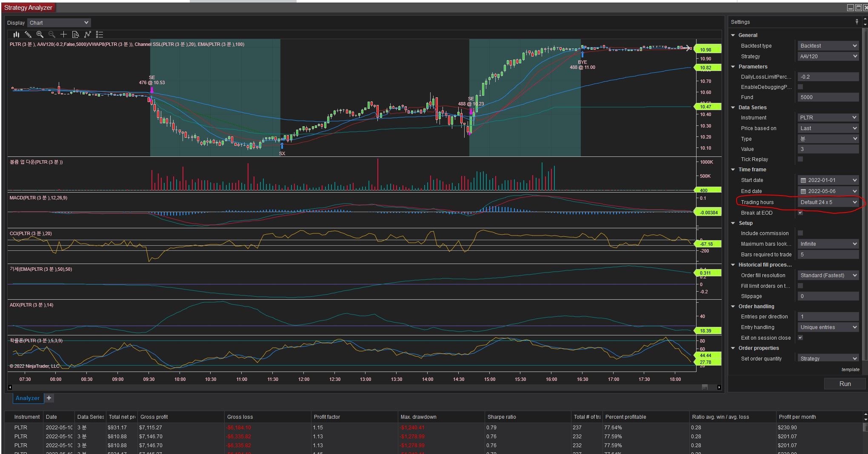Screen dimensions: 868x454
Task: Collapse the Historical fill processing section
Action: click(733, 265)
